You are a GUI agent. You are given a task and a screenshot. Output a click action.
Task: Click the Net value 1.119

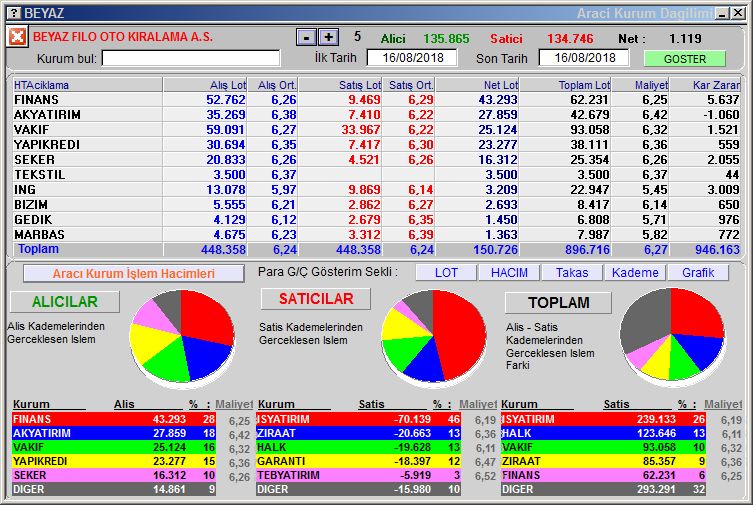point(685,38)
